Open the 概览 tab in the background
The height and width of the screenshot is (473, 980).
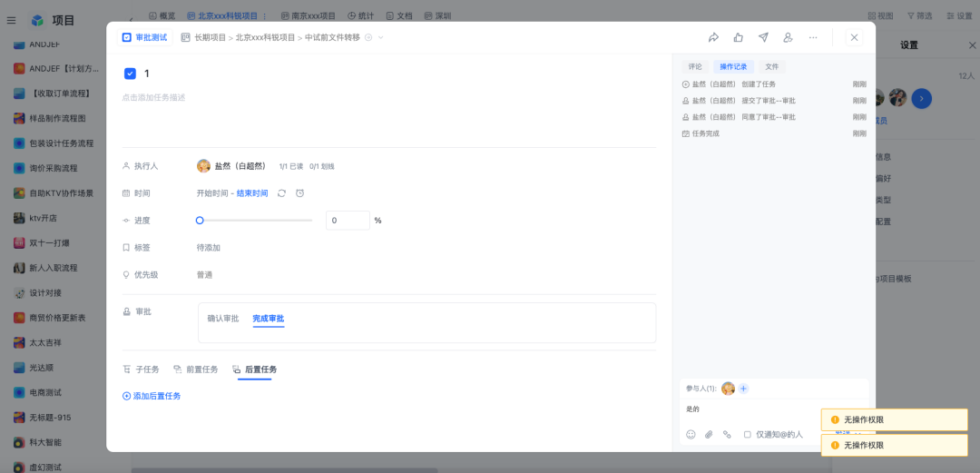162,15
